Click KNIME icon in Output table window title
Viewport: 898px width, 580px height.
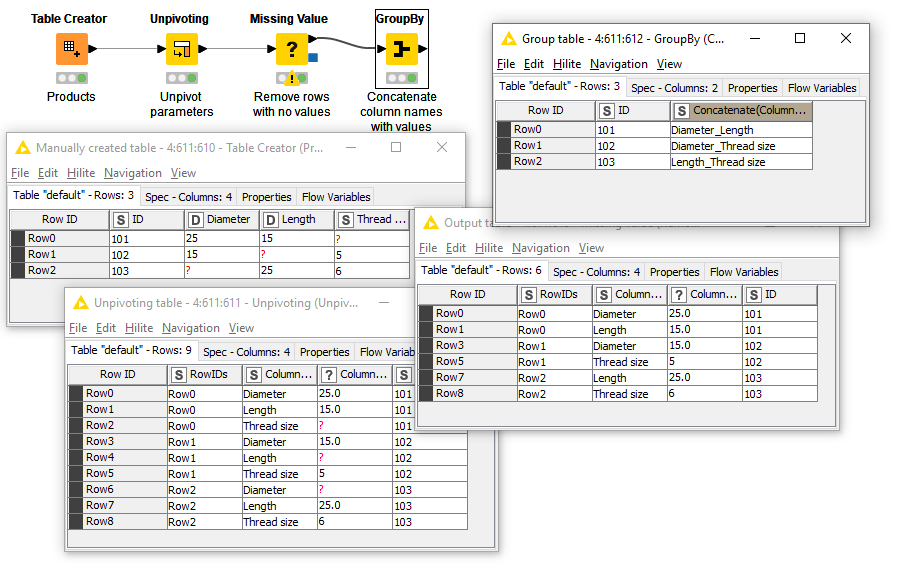pos(431,223)
